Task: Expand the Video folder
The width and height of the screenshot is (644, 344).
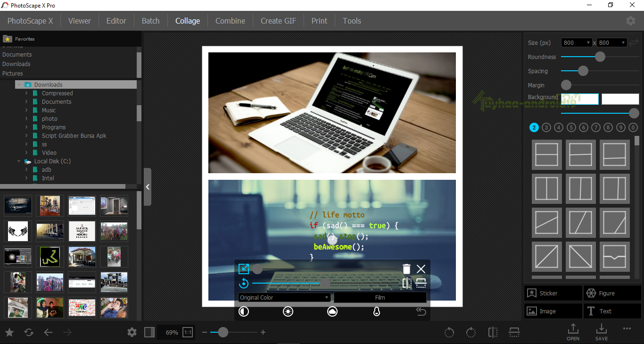Action: (x=26, y=153)
